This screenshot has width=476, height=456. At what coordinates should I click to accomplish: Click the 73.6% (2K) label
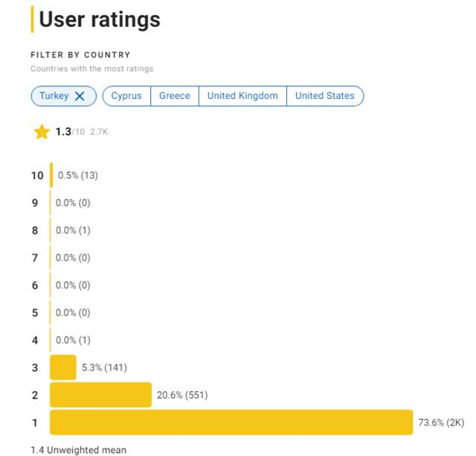point(441,423)
